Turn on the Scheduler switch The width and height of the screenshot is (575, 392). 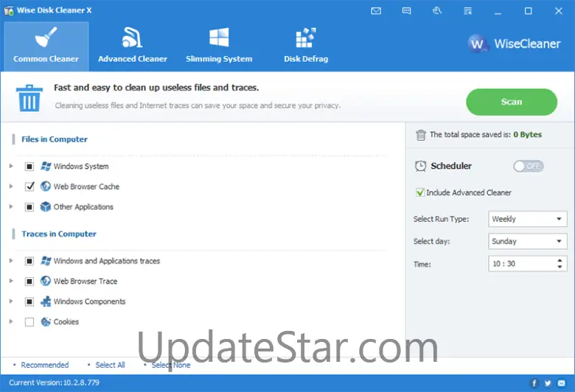coord(528,167)
